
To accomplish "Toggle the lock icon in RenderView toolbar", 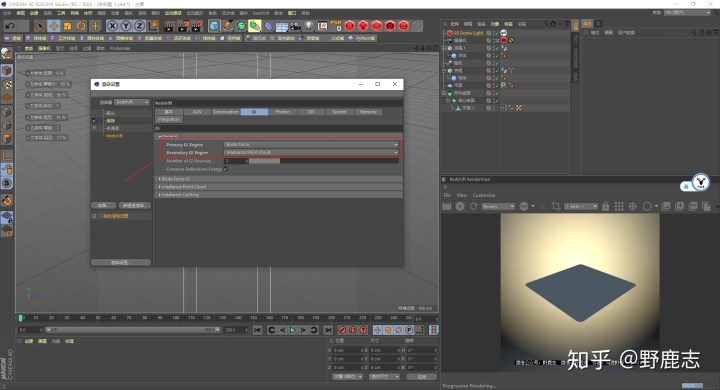I will point(606,207).
